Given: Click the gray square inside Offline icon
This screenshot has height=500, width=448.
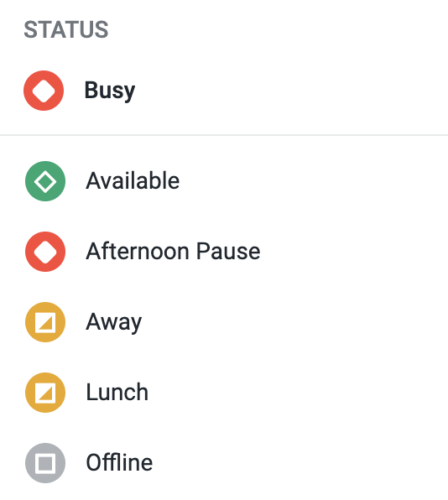Looking at the screenshot, I should 45,463.
